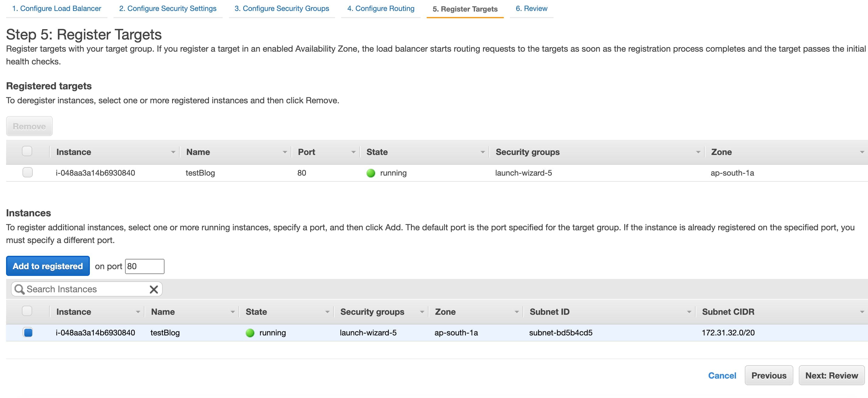The height and width of the screenshot is (398, 868).
Task: Toggle select-all checkbox in Instances table header
Action: click(x=27, y=311)
